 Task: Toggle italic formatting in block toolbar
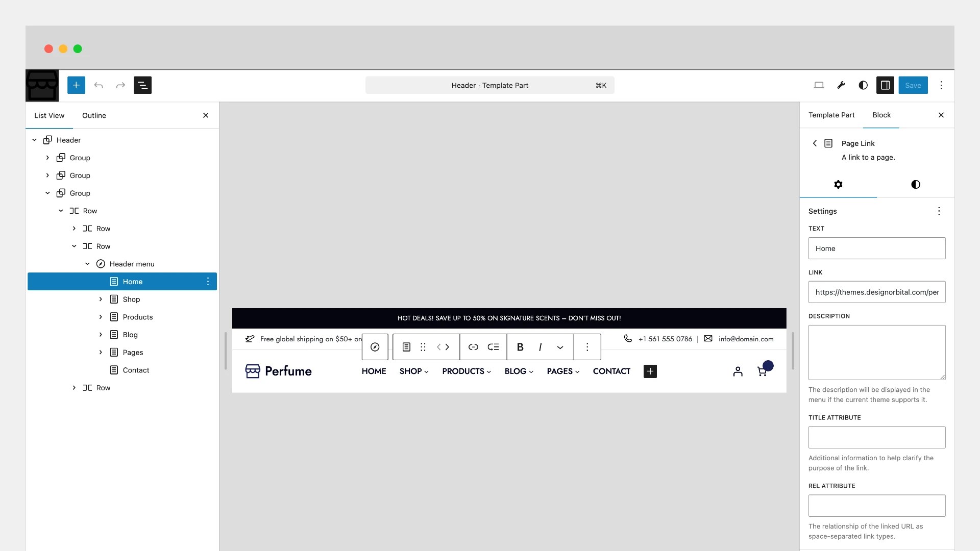click(x=540, y=347)
